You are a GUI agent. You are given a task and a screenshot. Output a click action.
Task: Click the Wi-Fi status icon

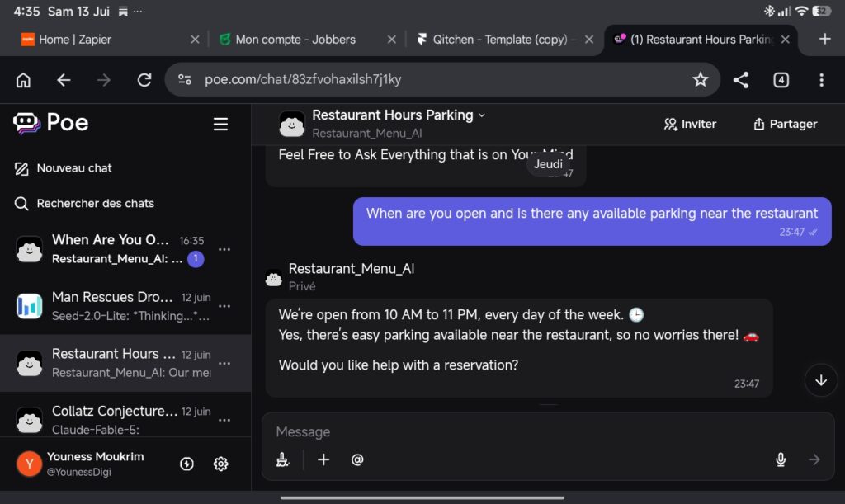pyautogui.click(x=802, y=11)
